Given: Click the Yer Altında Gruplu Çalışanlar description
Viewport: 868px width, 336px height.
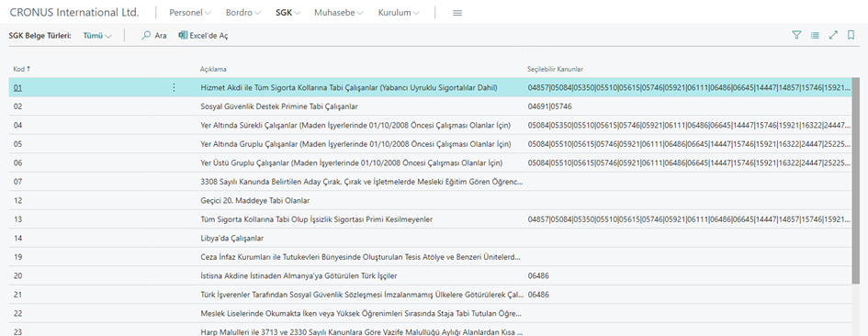Looking at the screenshot, I should pyautogui.click(x=355, y=144).
